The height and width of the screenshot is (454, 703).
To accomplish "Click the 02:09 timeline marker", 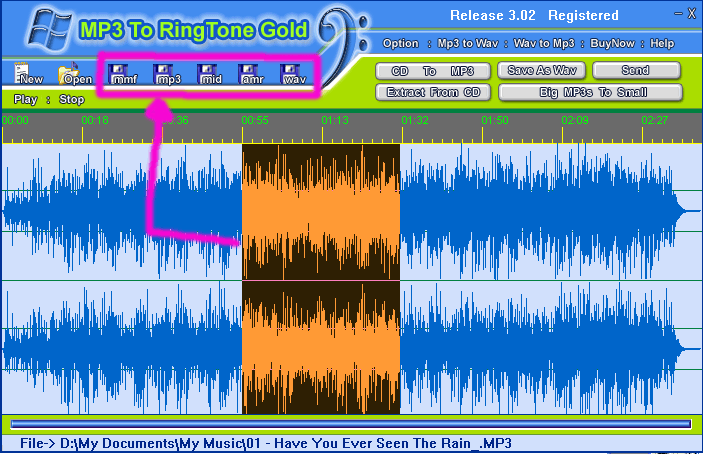I will click(575, 120).
